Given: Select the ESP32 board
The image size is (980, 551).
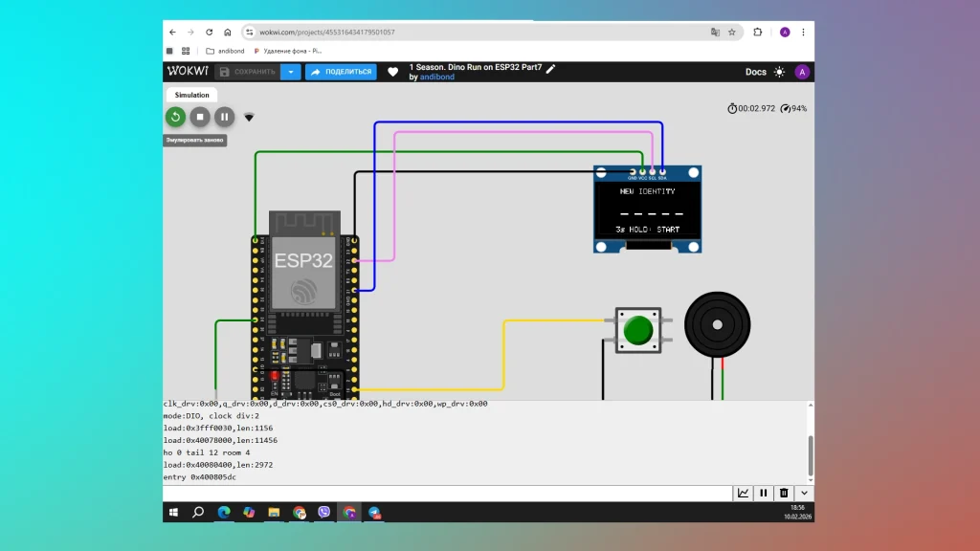Looking at the screenshot, I should (304, 305).
